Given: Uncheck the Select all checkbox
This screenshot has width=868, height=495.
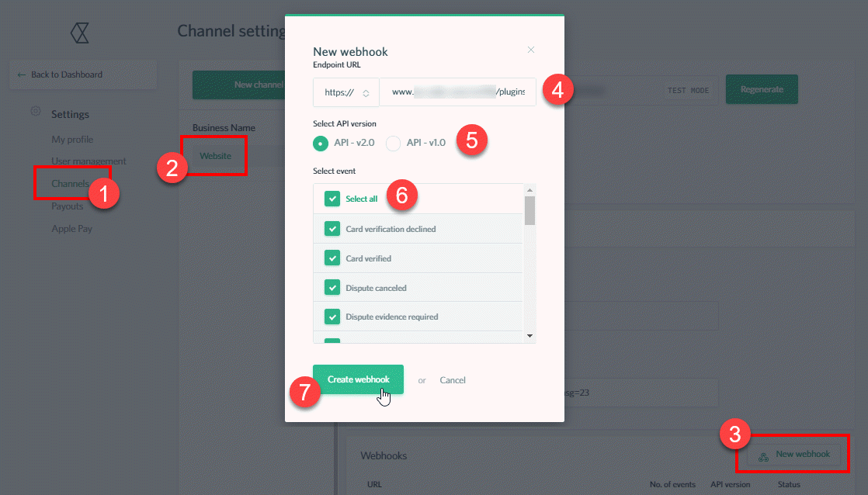Looking at the screenshot, I should coord(332,198).
